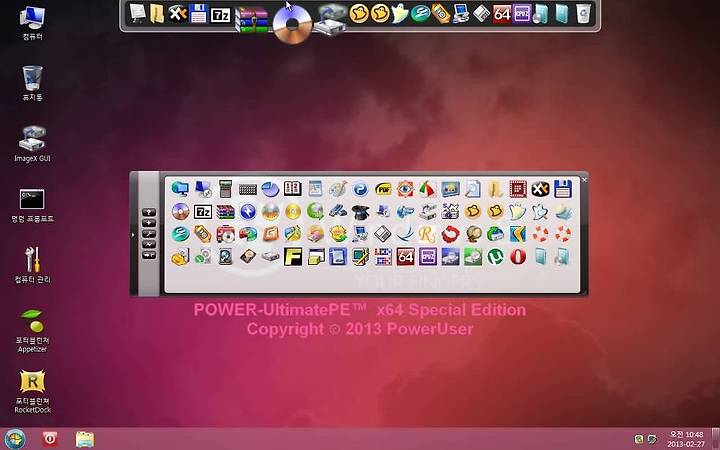Open the black graduation hat icon
Viewport: 720px width, 450px height.
click(360, 212)
